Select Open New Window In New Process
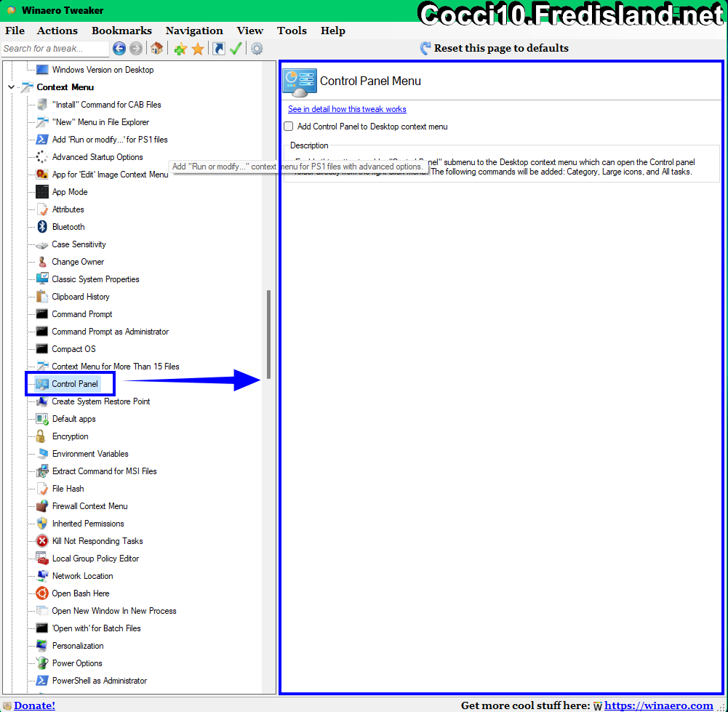The width and height of the screenshot is (728, 712). click(114, 612)
